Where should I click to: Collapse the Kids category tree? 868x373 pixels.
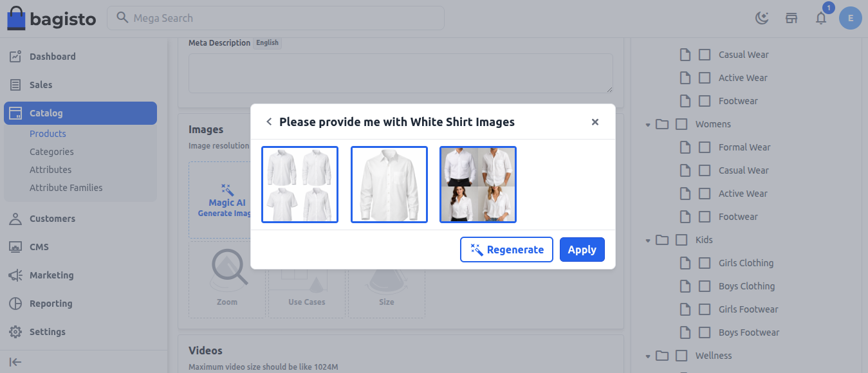(x=648, y=241)
